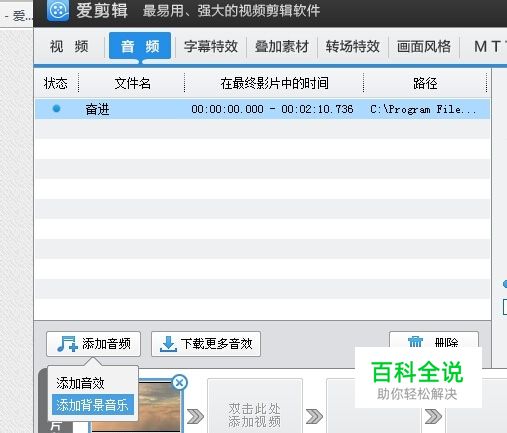The height and width of the screenshot is (433, 507).
Task: Click the 在最终影片中的时间 column header
Action: coord(274,83)
